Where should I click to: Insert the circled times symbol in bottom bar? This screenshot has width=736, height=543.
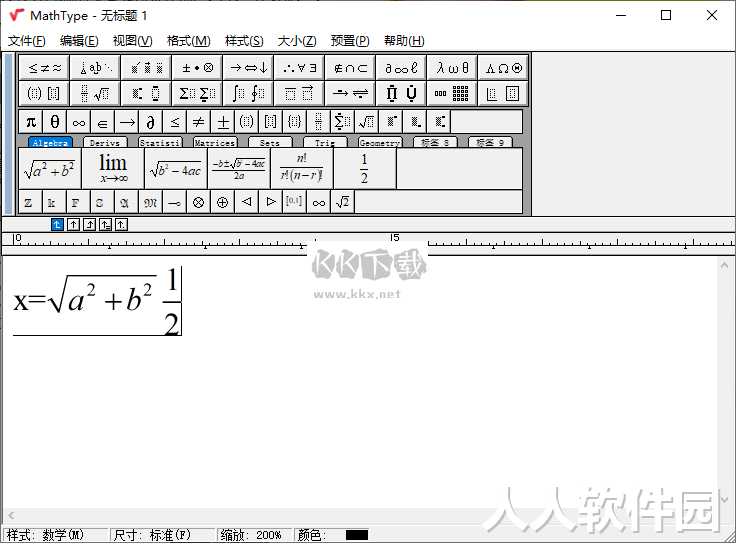199,202
